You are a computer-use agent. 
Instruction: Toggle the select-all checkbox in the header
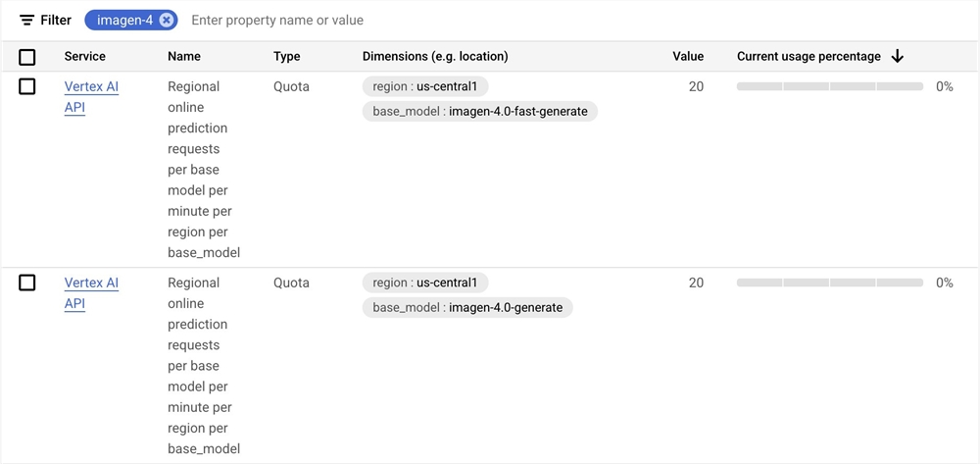click(27, 57)
